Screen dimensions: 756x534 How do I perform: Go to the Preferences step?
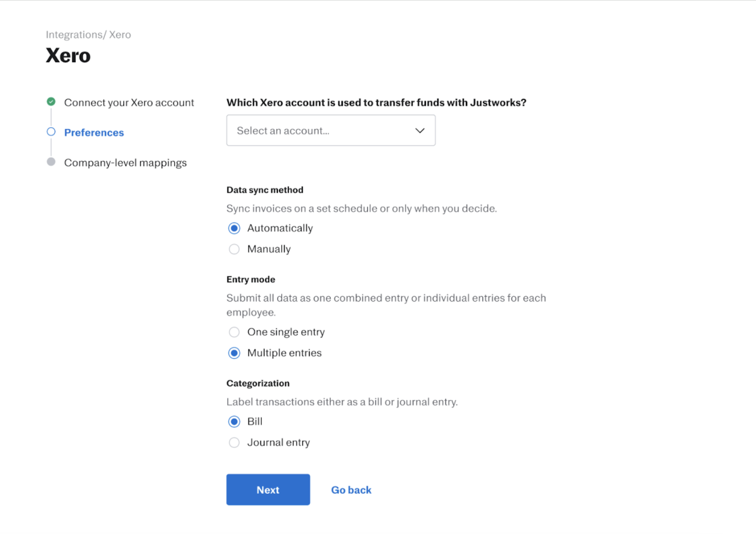(94, 132)
